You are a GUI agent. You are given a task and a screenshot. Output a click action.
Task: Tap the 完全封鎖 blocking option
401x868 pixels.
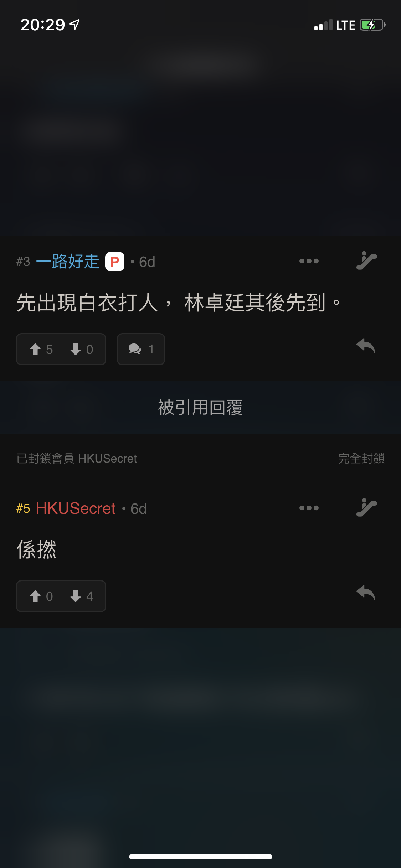tap(361, 459)
